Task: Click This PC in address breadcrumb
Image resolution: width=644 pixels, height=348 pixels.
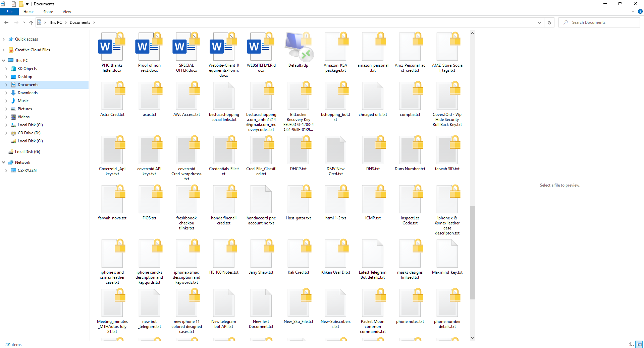Action: click(x=55, y=22)
